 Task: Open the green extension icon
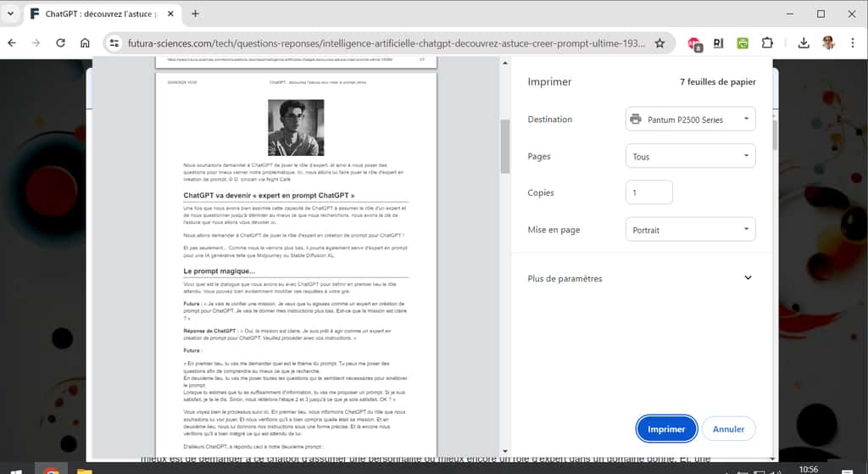[x=743, y=43]
